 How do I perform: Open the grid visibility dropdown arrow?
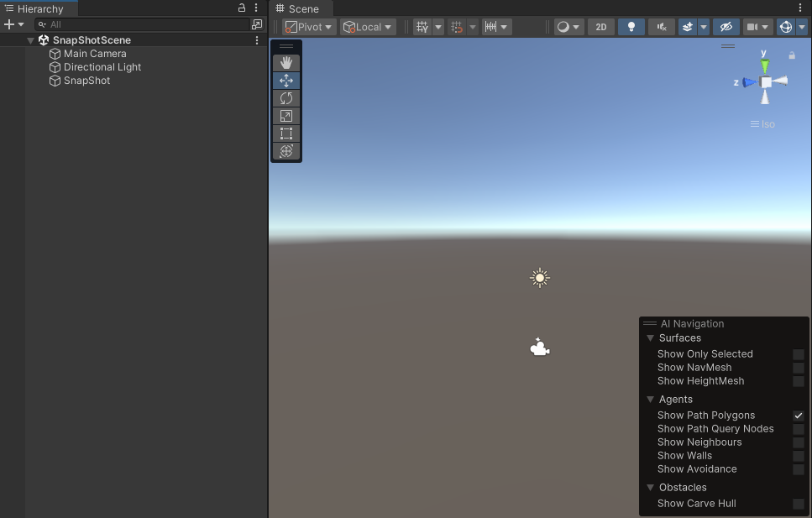(438, 27)
